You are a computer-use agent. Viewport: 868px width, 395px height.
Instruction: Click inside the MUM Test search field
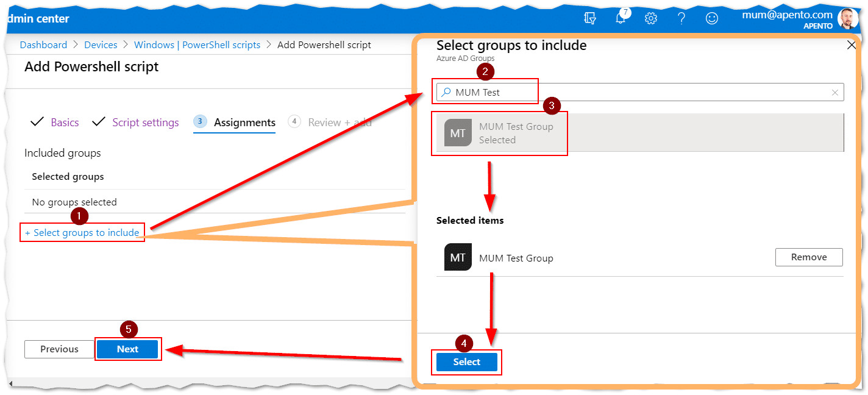(x=488, y=91)
